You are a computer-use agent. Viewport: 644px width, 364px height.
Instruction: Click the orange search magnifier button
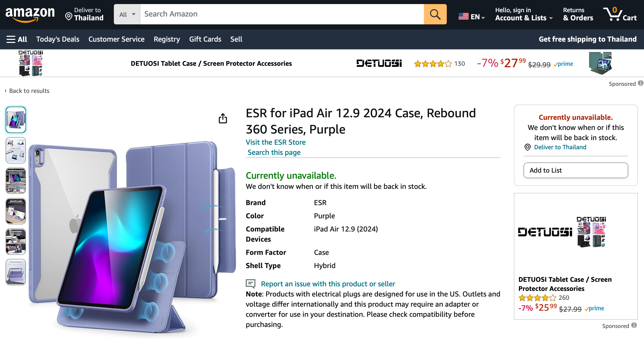coord(435,14)
